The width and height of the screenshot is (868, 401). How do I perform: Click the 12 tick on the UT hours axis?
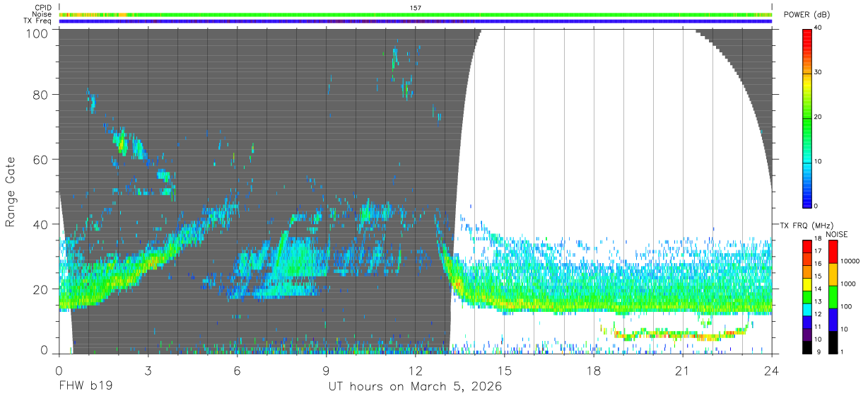point(416,370)
